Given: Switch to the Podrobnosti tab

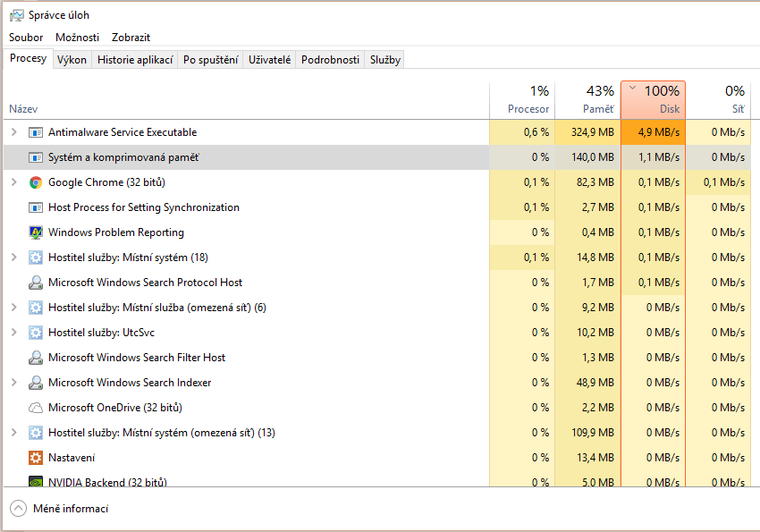Looking at the screenshot, I should click(330, 60).
